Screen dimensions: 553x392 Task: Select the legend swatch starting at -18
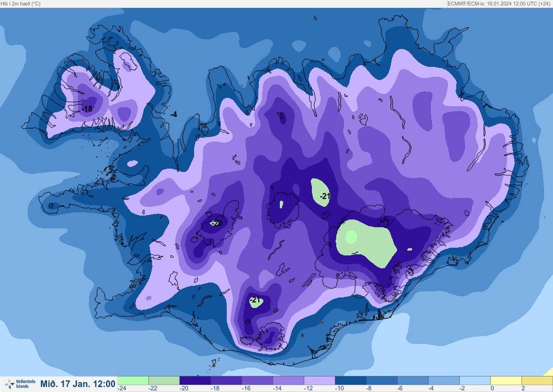pyautogui.click(x=226, y=380)
